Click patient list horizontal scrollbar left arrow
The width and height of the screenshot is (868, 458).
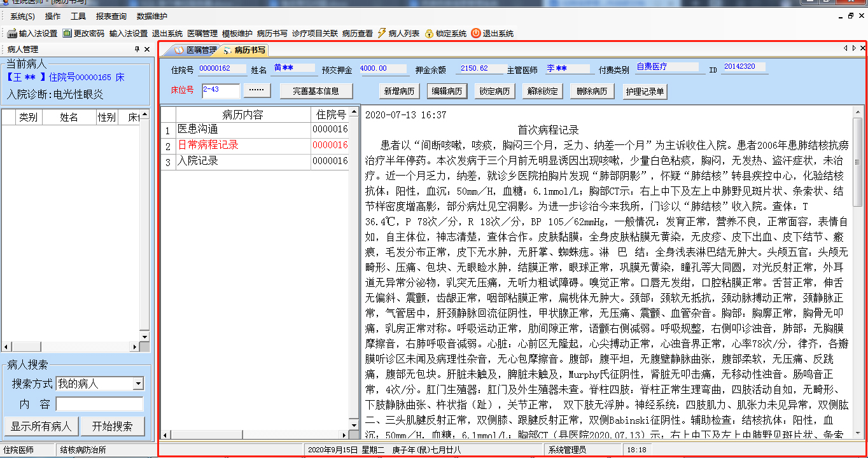pyautogui.click(x=7, y=347)
